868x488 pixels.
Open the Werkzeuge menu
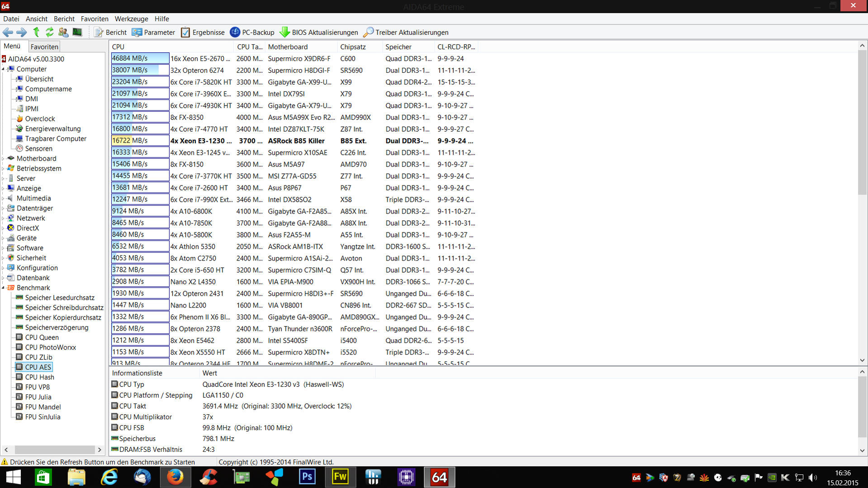(131, 19)
